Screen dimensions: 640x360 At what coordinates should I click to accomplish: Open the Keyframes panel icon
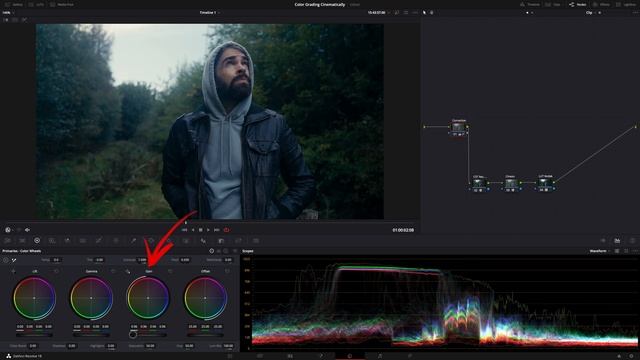[x=603, y=241]
